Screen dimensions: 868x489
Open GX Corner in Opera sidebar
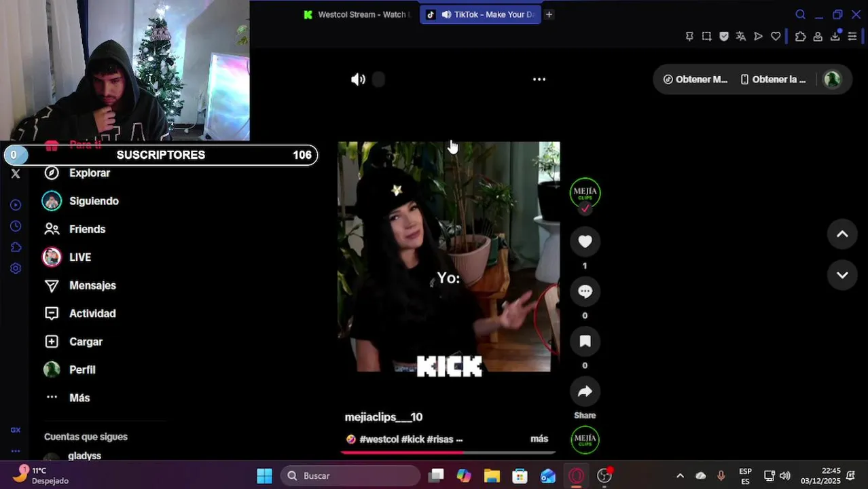click(16, 430)
